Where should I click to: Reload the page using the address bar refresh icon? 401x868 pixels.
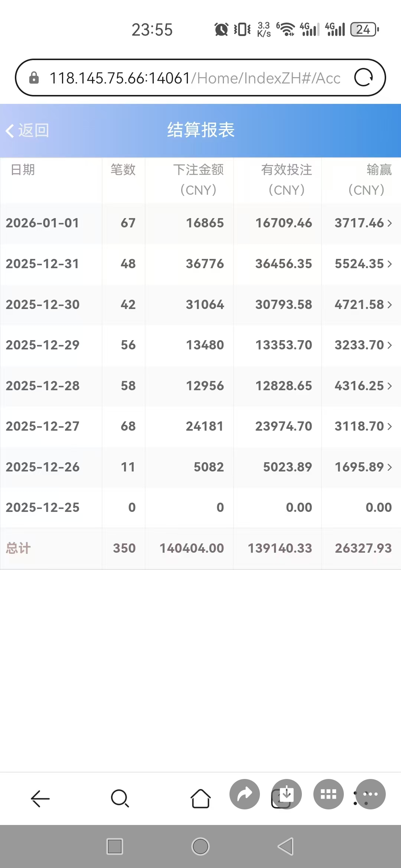point(363,78)
